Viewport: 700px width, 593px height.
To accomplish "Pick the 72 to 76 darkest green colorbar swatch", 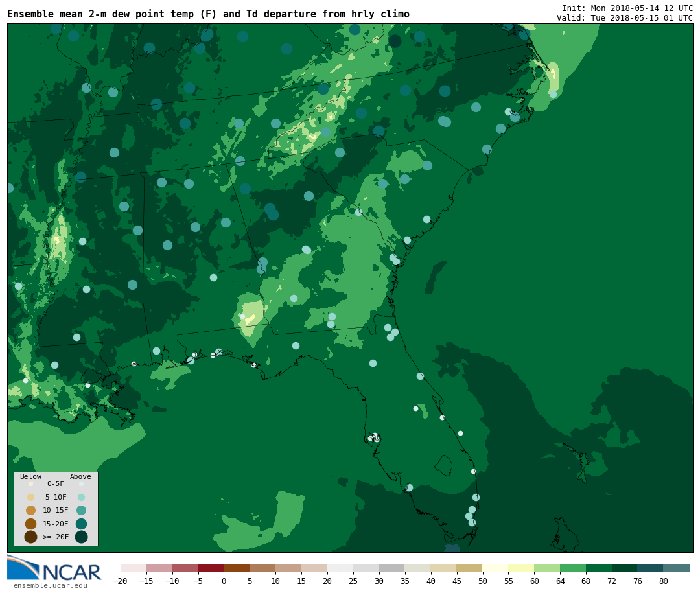I will (x=625, y=568).
